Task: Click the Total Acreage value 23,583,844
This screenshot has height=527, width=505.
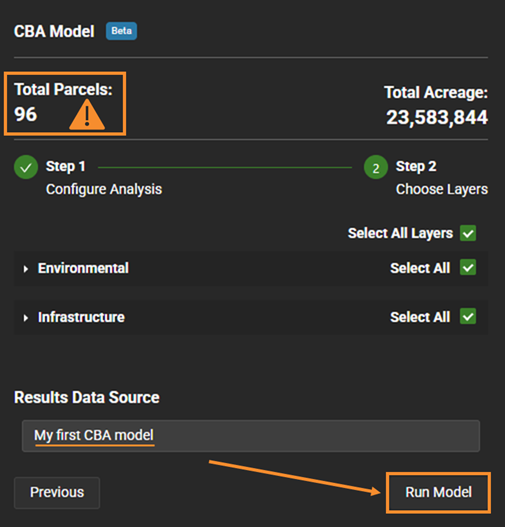Action: (x=437, y=117)
